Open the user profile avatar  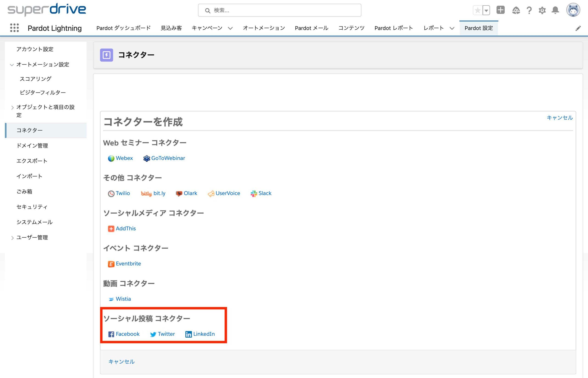(573, 10)
